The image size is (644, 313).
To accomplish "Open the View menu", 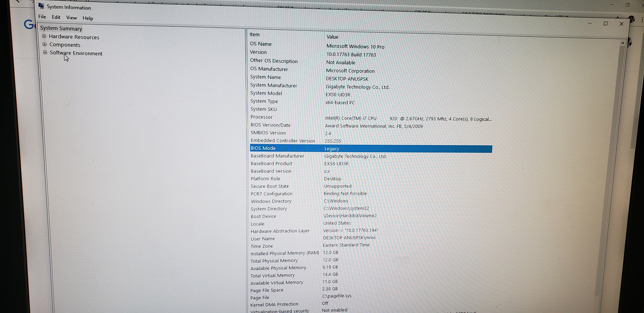I will pos(71,18).
